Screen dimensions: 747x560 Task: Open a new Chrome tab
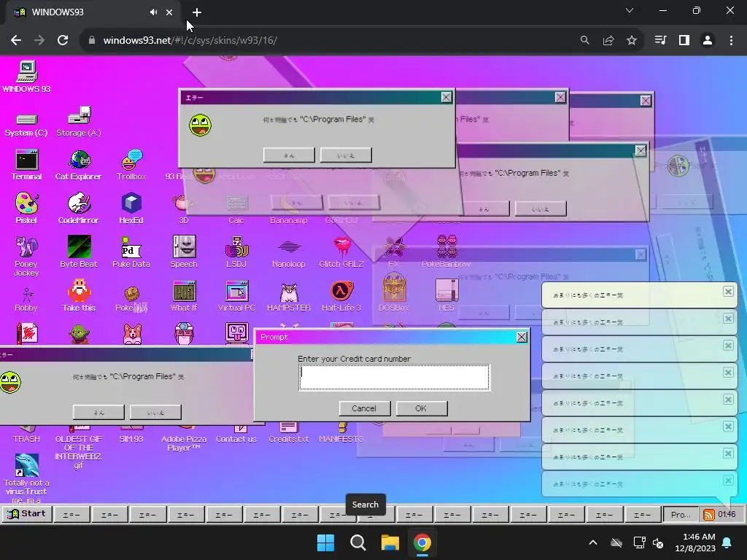point(197,12)
